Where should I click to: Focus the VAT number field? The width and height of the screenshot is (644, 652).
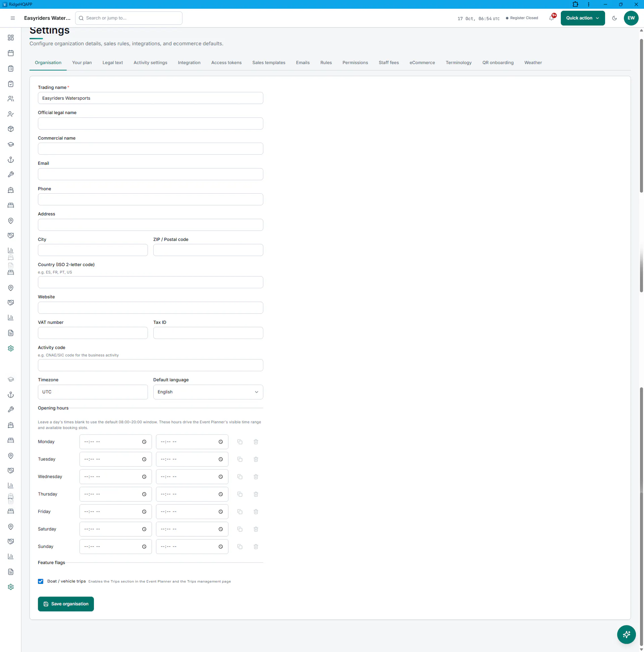[x=93, y=333]
